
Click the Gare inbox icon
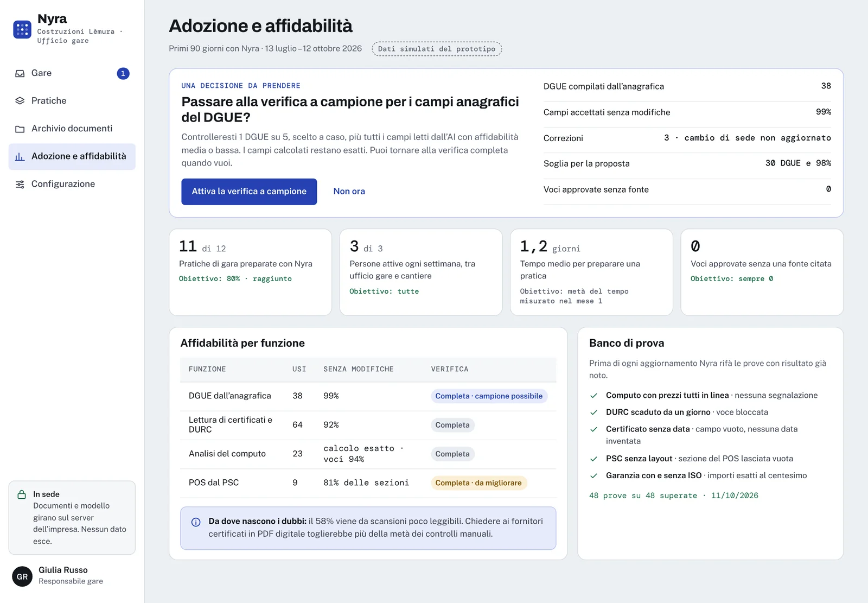pos(20,73)
